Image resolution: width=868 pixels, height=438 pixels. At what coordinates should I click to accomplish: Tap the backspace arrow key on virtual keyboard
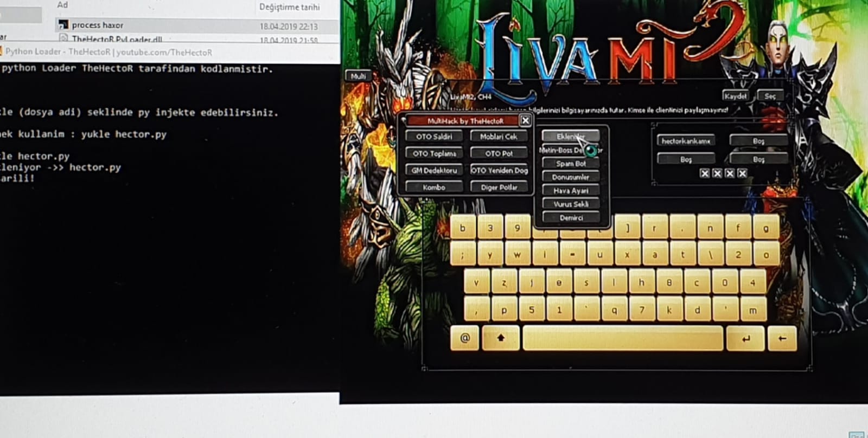pos(782,338)
